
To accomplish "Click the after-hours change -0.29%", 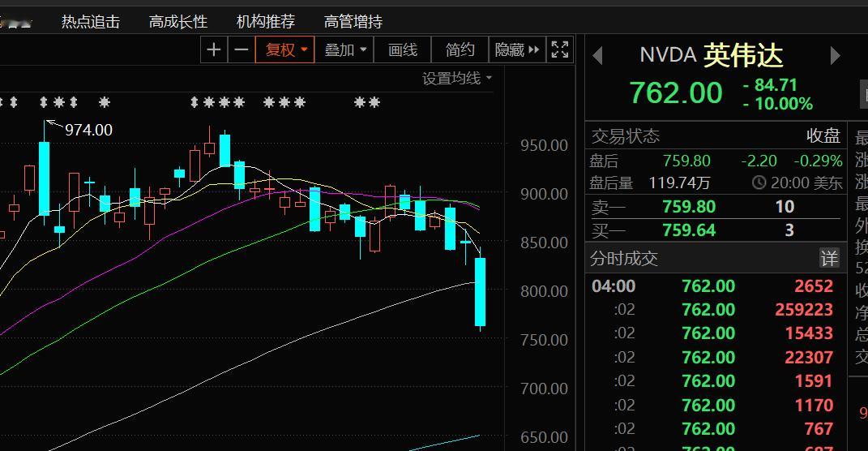I will [x=819, y=161].
